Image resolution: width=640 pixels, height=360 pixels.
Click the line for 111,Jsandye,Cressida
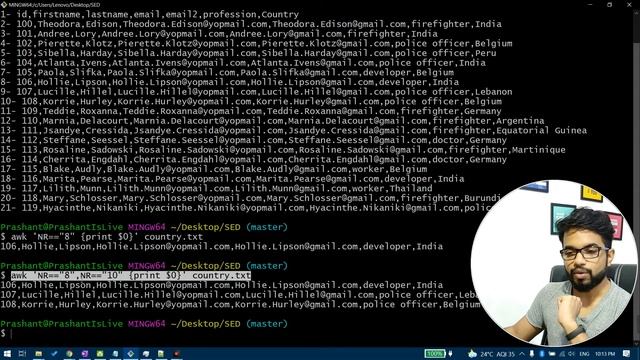point(293,131)
